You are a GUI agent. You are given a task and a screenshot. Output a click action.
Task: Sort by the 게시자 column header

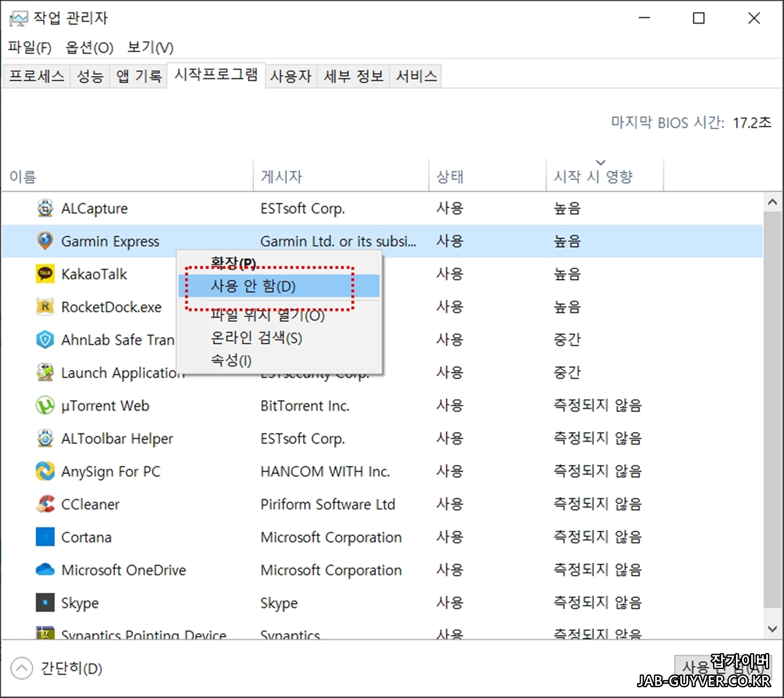(341, 176)
